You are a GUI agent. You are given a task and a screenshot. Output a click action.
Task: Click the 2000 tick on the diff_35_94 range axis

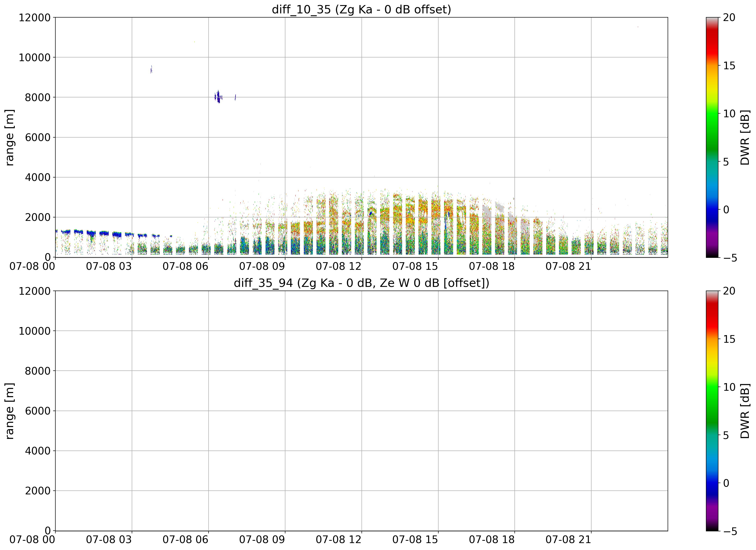[x=38, y=491]
